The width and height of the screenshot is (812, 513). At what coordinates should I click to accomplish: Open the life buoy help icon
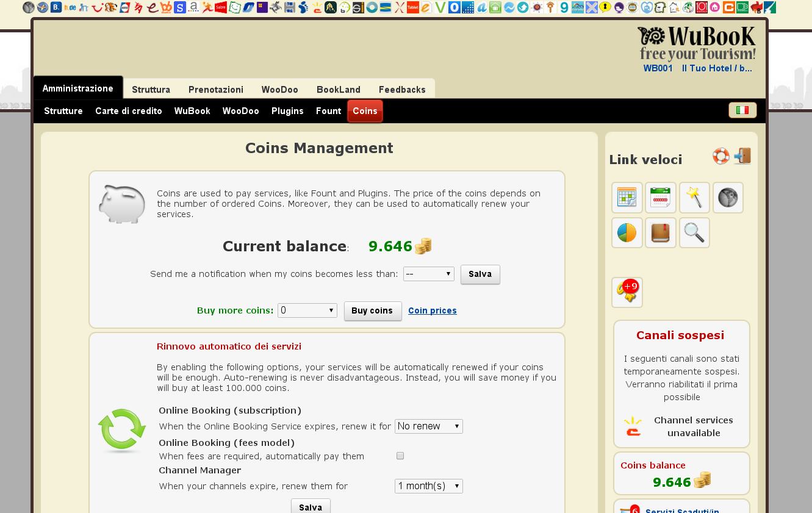tap(721, 156)
